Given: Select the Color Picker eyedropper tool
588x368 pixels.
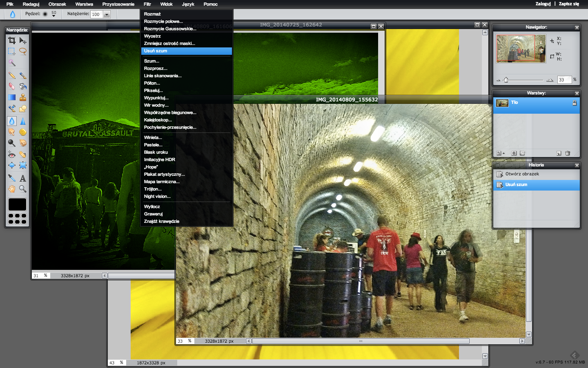Looking at the screenshot, I should tap(12, 178).
